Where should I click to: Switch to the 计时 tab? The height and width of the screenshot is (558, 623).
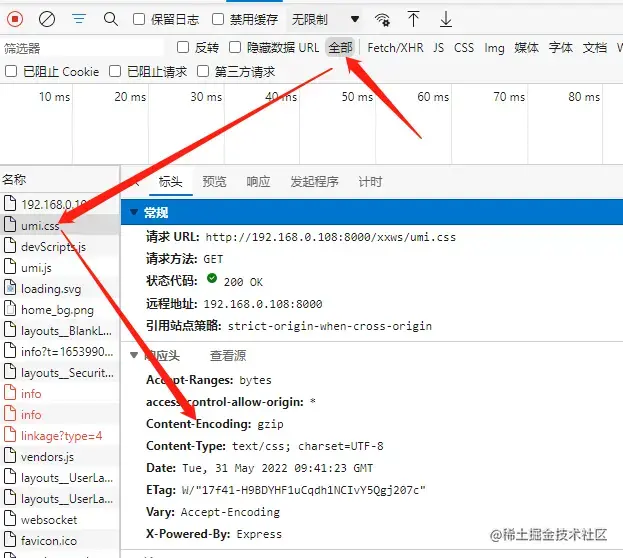370,182
